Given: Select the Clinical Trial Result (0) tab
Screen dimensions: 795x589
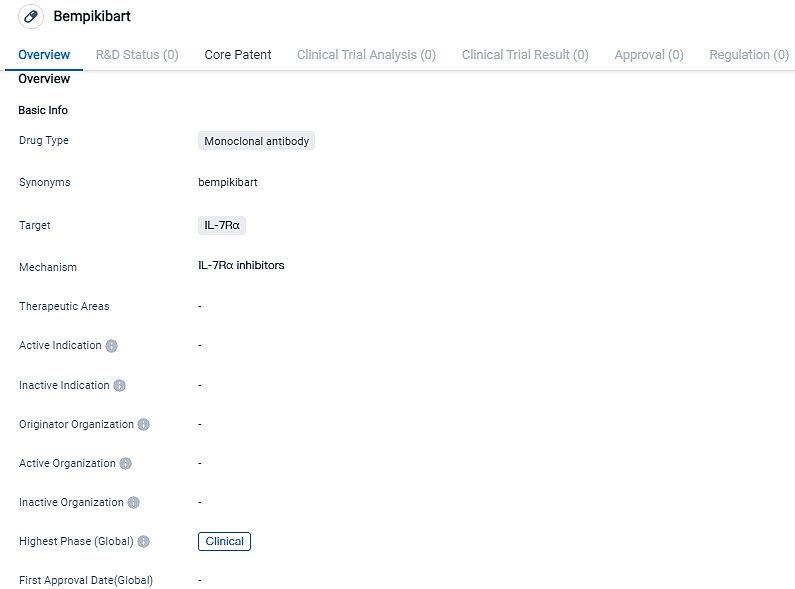Looking at the screenshot, I should click(x=525, y=55).
